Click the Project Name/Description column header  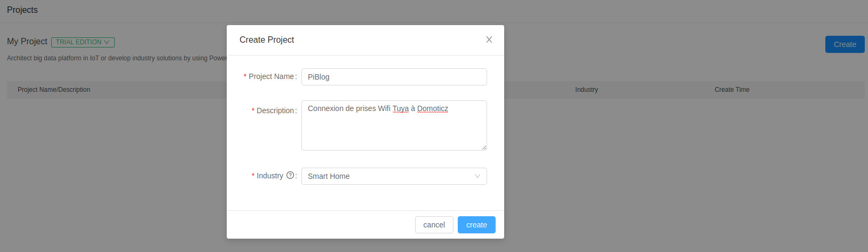[54, 90]
